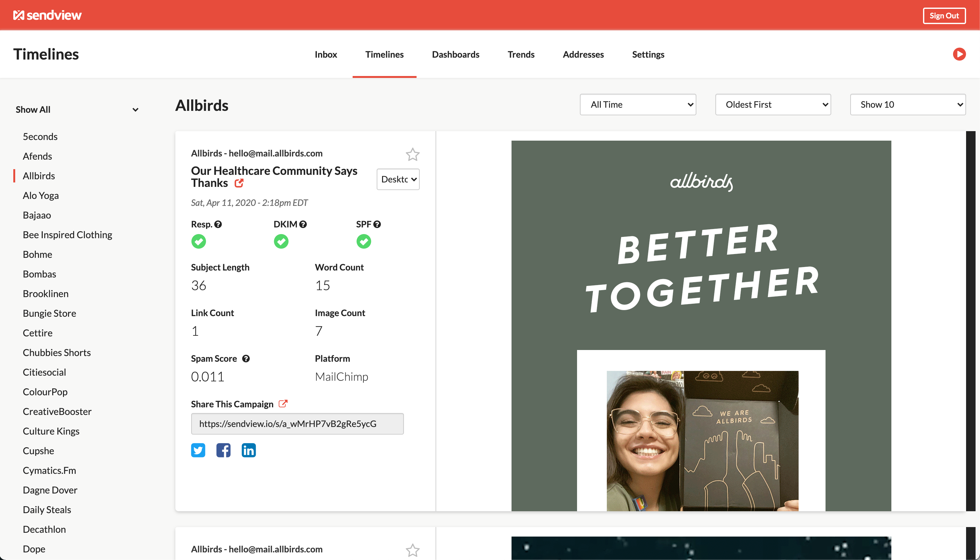Click the red play video icon

tap(959, 54)
